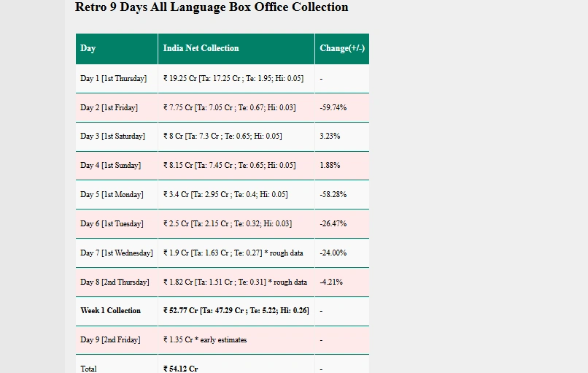Screen dimensions: 588x373
Task: Click the Retro 9 Days page heading
Action: (x=212, y=7)
